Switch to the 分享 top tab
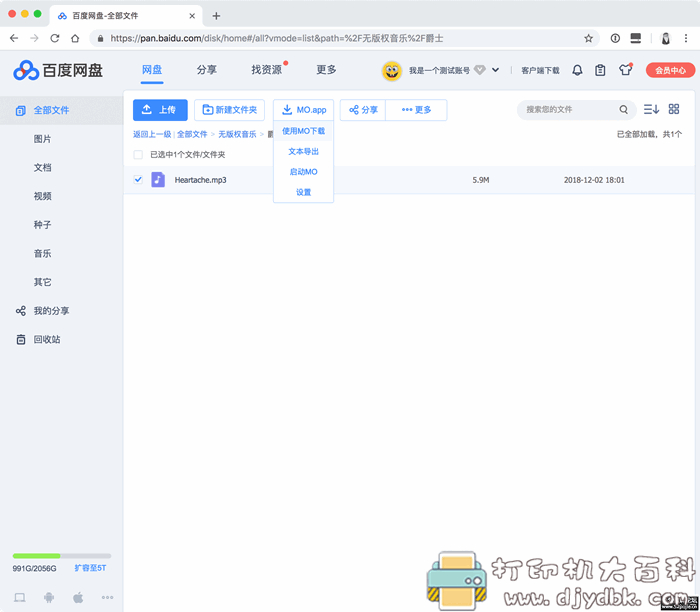 [x=207, y=70]
